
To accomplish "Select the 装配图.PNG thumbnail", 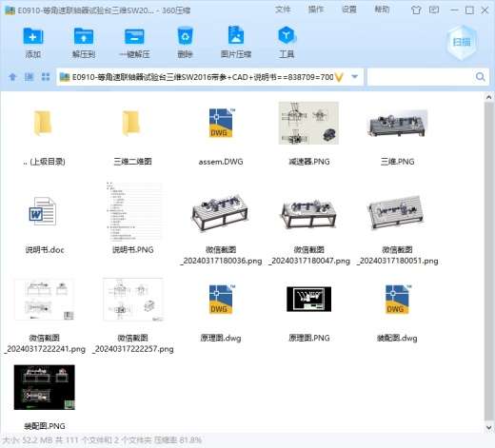I will [45, 387].
